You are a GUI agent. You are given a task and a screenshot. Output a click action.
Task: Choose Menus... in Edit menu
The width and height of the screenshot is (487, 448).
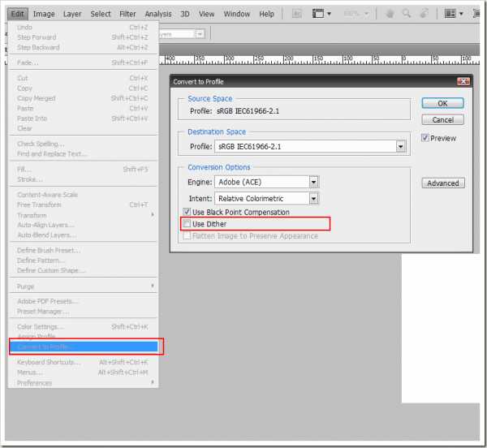click(84, 373)
